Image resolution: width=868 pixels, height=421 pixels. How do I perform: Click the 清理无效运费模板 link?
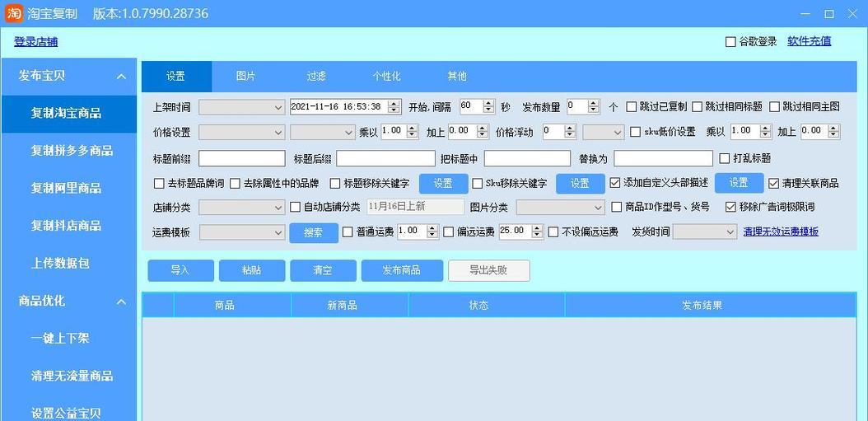click(781, 232)
